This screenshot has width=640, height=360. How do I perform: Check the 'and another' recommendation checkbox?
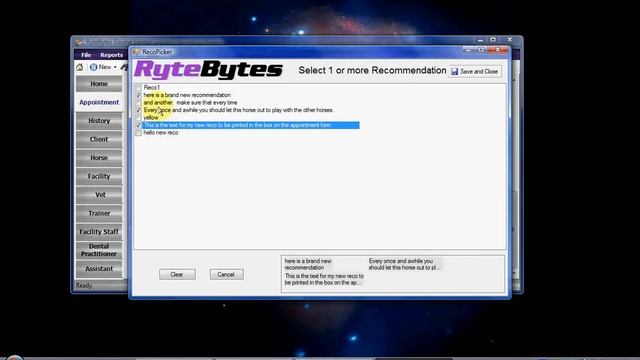[x=138, y=102]
